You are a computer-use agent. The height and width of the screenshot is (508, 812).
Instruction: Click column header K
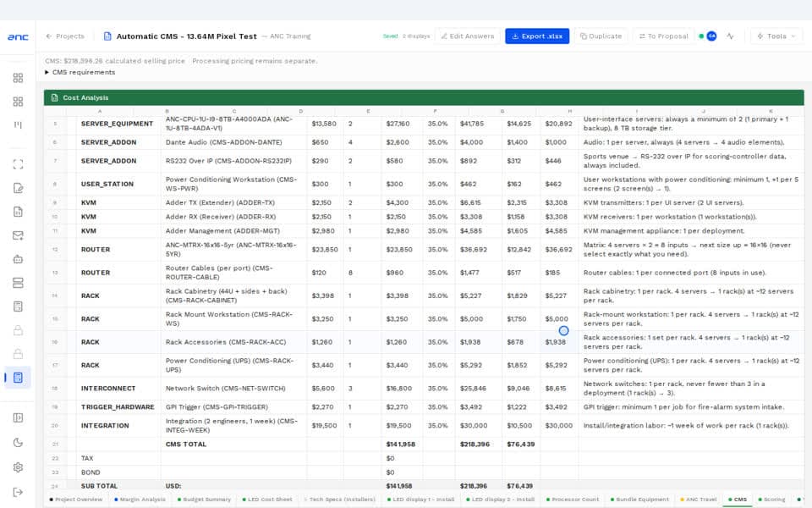point(771,112)
